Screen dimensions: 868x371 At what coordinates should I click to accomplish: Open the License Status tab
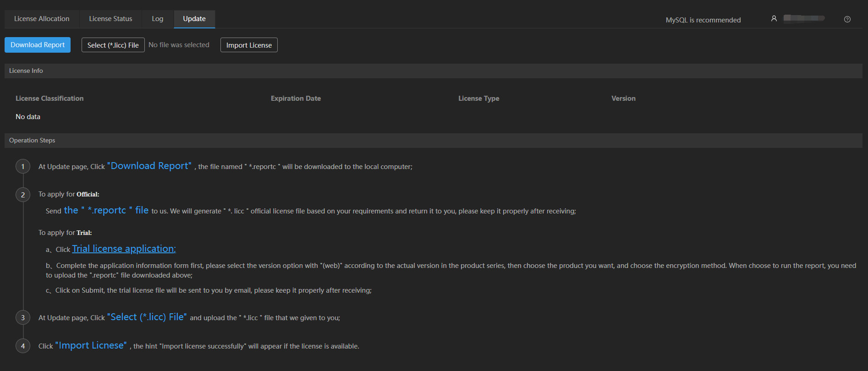(x=110, y=19)
